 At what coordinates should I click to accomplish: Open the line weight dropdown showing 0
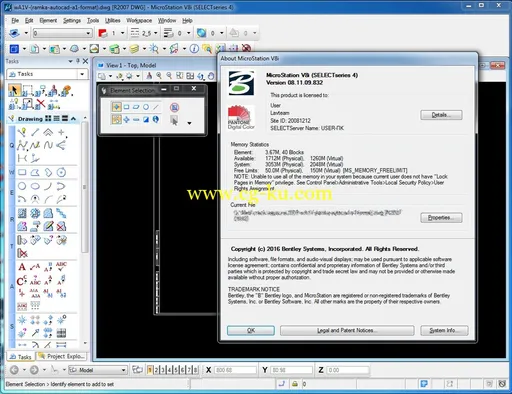click(x=188, y=33)
